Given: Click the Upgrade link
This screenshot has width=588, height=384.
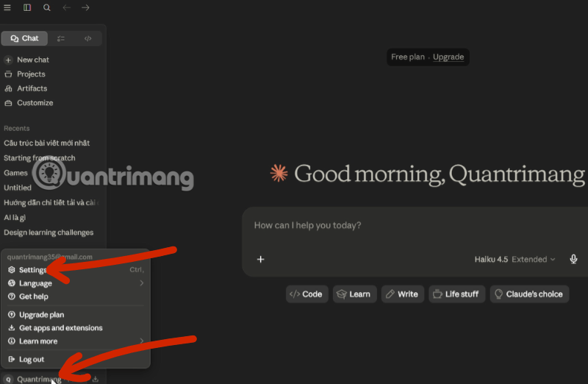Looking at the screenshot, I should tap(448, 57).
